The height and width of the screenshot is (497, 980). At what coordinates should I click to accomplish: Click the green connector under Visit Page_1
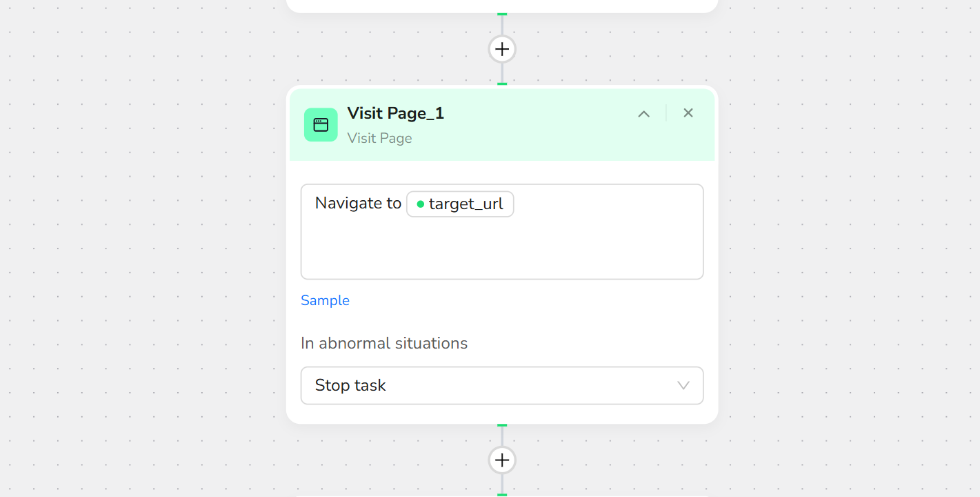coord(502,425)
